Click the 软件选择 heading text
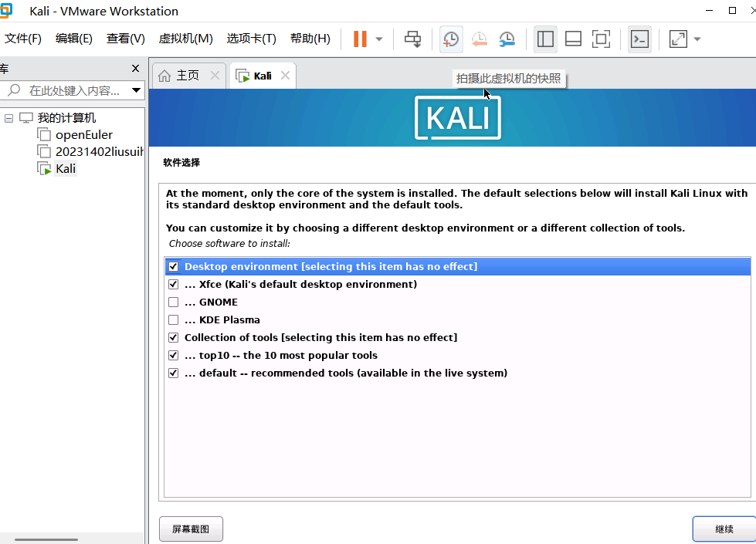This screenshot has height=544, width=756. 181,162
